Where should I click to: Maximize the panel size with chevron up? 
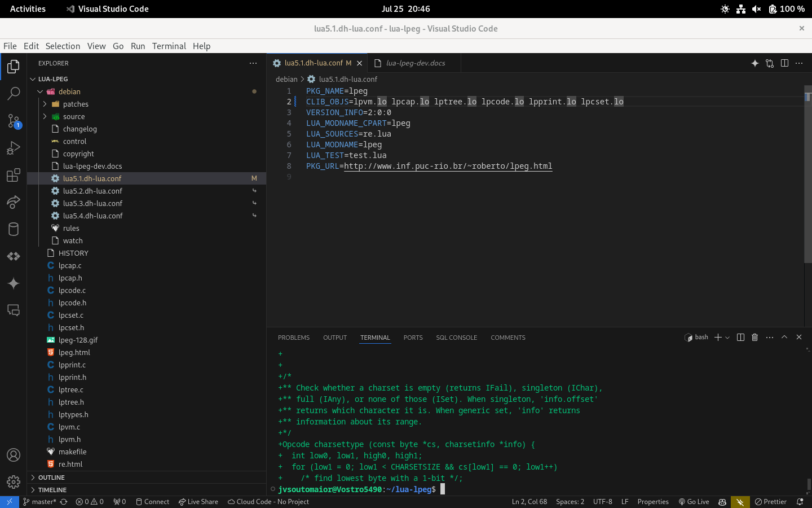coord(784,338)
